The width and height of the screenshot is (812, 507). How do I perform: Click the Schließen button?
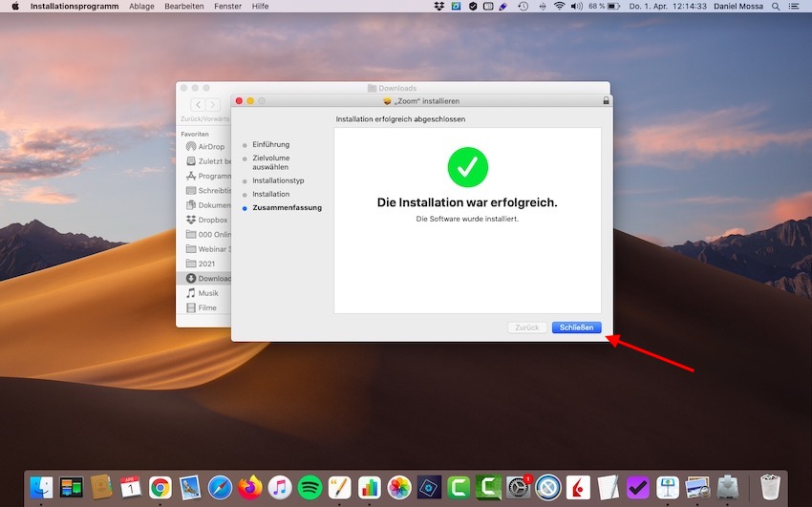(576, 327)
